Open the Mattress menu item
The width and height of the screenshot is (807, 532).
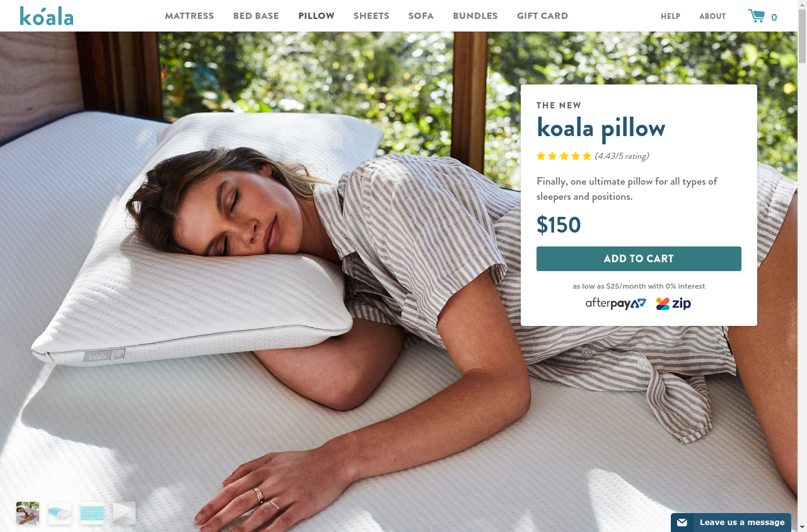[189, 16]
